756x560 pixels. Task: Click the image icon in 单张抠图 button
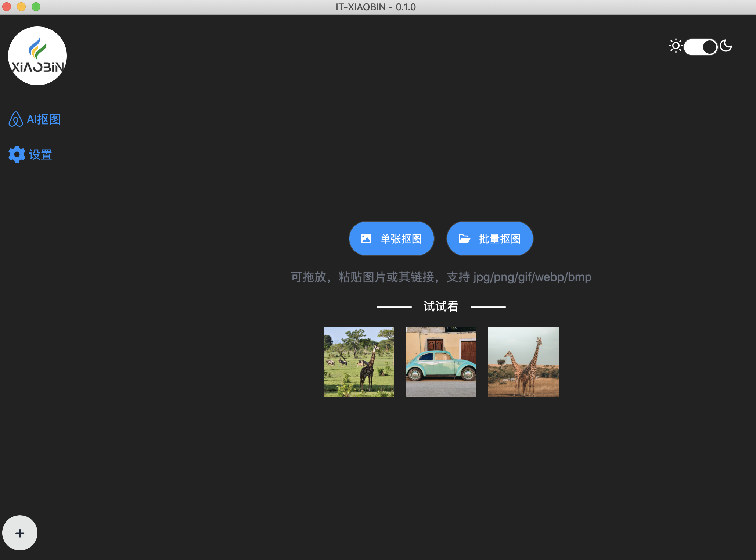point(366,239)
